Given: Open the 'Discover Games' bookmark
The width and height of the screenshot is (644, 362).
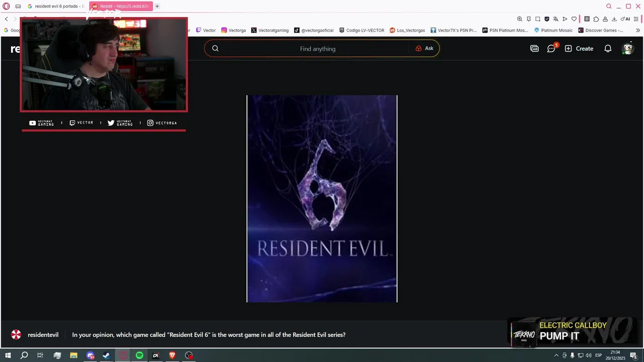Looking at the screenshot, I should pos(601,30).
